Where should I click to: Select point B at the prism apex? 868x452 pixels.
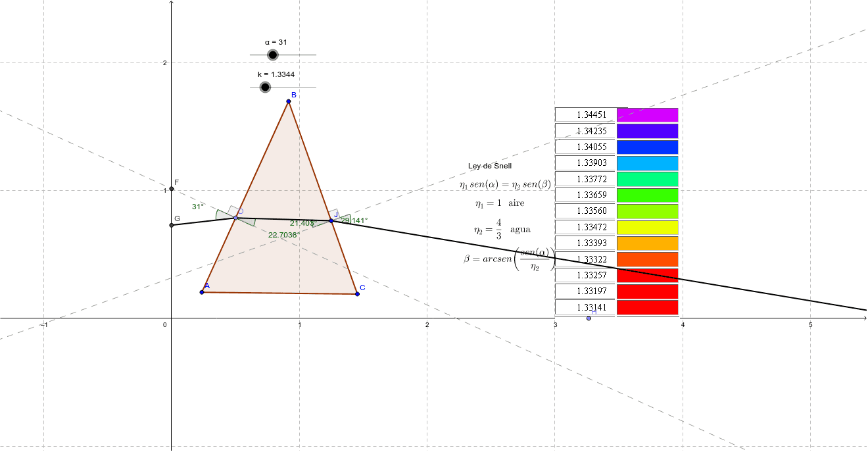[x=287, y=103]
